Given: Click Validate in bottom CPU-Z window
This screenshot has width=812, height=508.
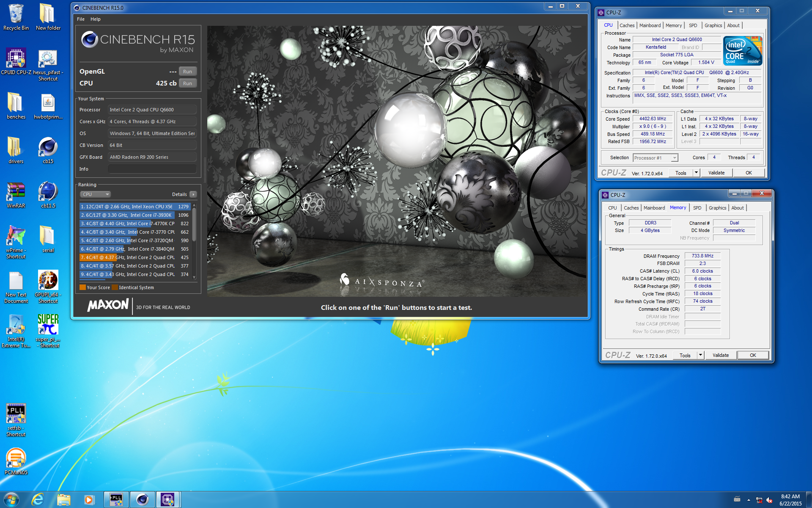Looking at the screenshot, I should click(721, 355).
